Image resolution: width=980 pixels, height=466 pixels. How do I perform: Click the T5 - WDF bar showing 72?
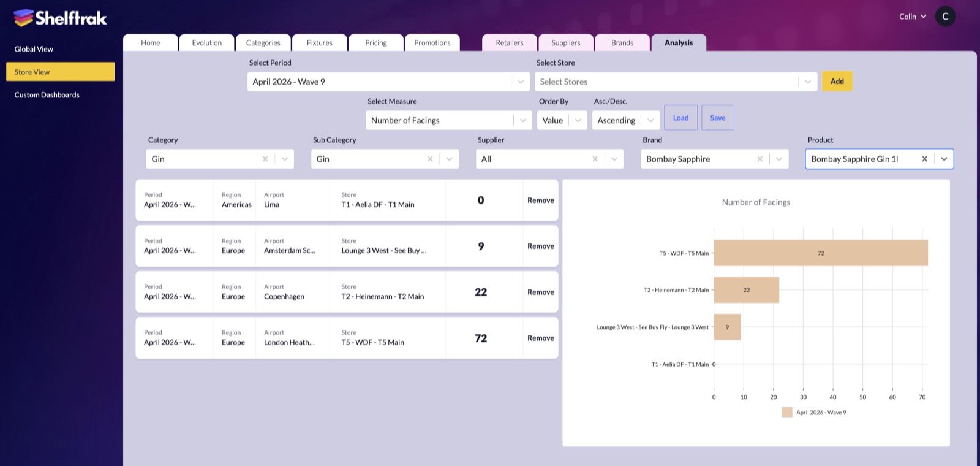point(821,253)
